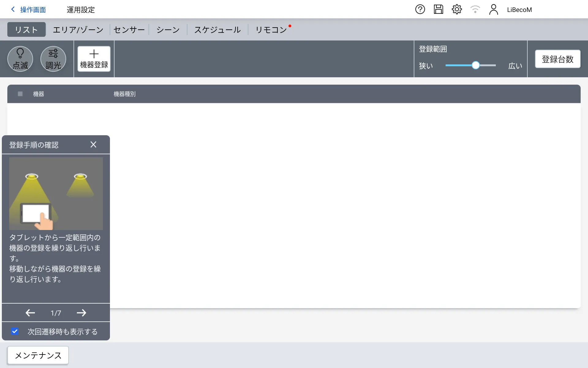Viewport: 588px width, 368px height.
Task: Open the メンテナンス button
Action: click(38, 355)
